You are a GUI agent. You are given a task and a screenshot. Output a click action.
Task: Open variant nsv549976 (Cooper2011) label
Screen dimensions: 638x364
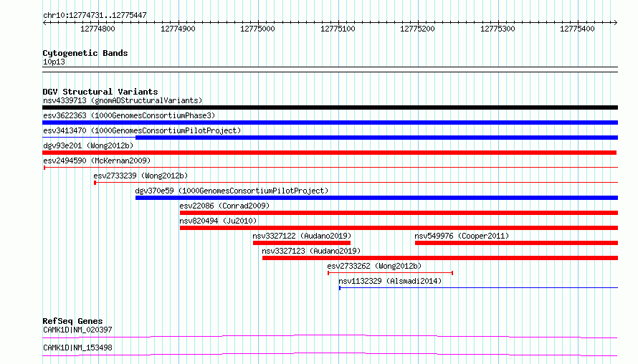462,236
